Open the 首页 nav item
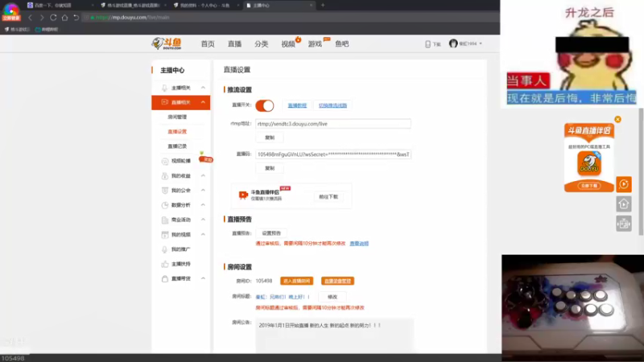The image size is (644, 362). coord(208,44)
